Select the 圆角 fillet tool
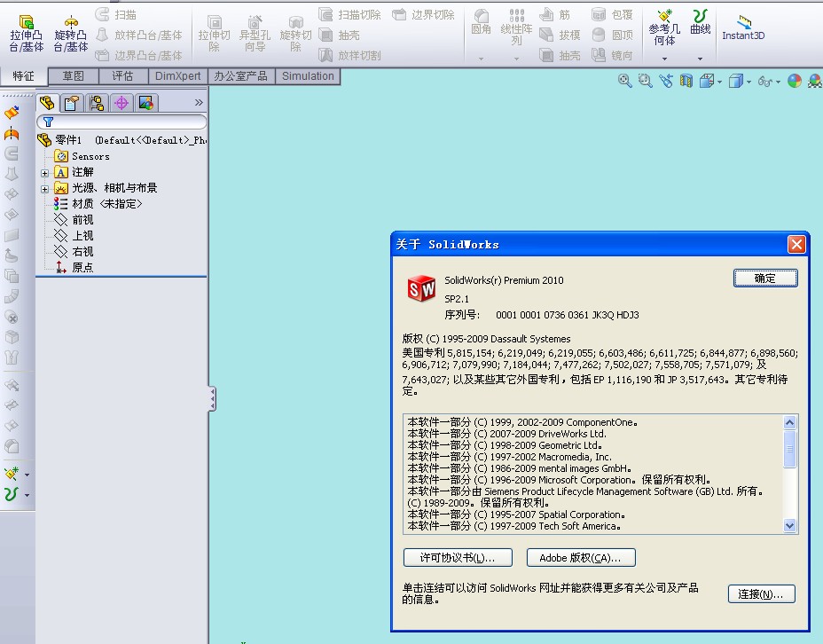Image resolution: width=823 pixels, height=644 pixels. point(481,22)
